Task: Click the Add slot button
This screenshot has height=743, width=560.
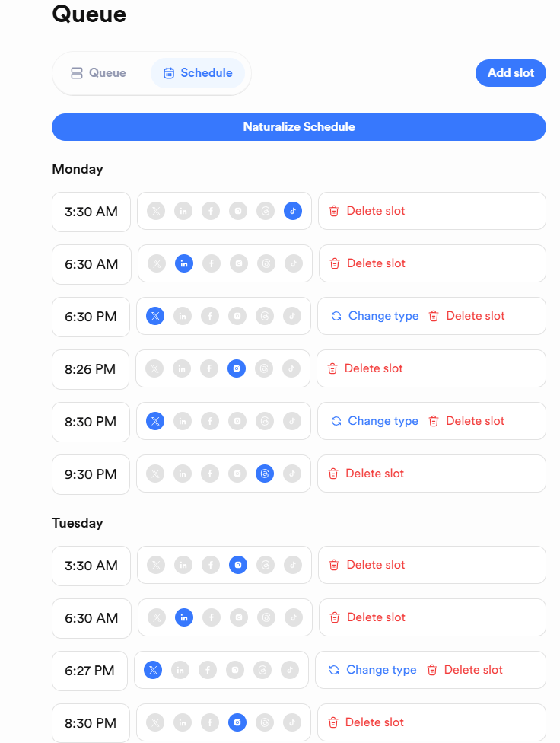Action: coord(511,72)
